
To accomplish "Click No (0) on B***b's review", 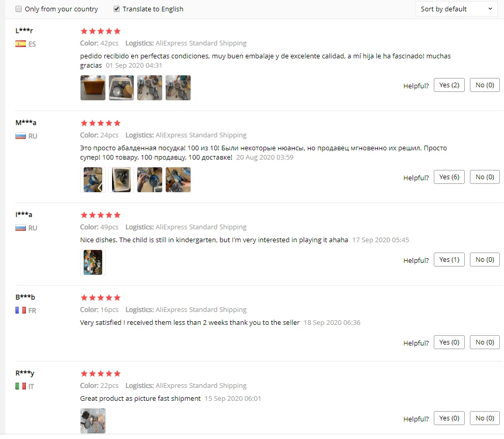I will click(x=485, y=342).
